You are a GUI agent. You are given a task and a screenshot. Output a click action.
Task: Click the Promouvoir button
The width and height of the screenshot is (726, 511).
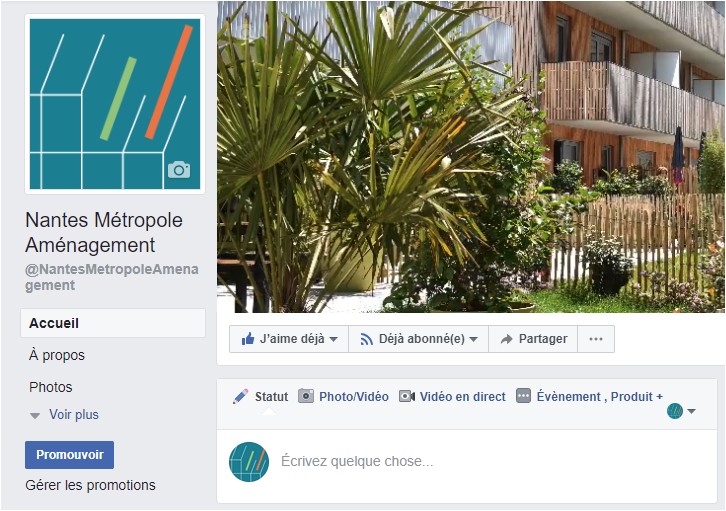coord(69,455)
